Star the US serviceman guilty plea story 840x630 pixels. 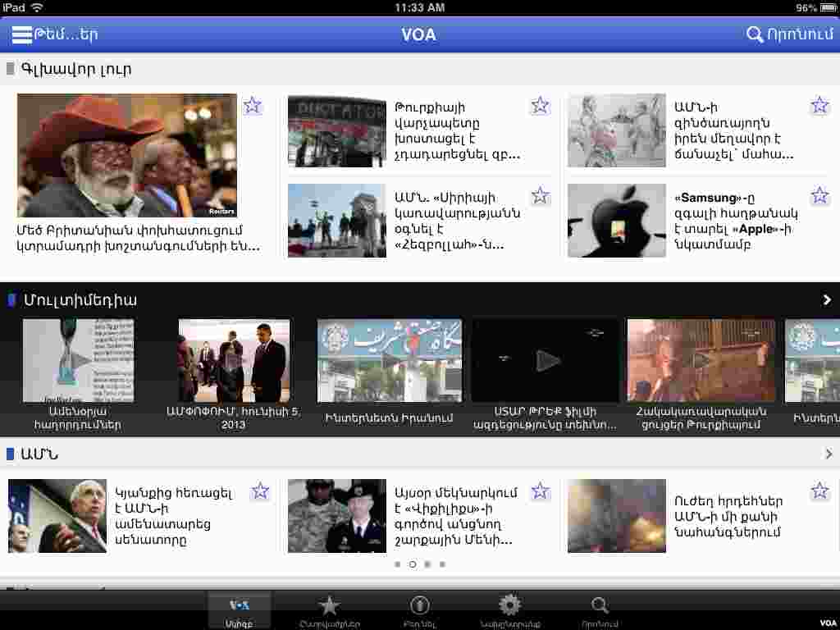click(819, 106)
